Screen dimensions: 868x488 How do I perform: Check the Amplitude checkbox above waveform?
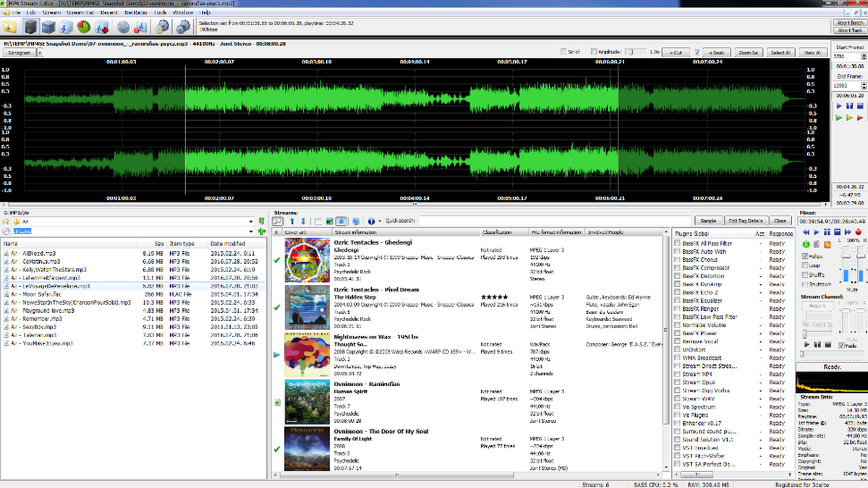[594, 52]
